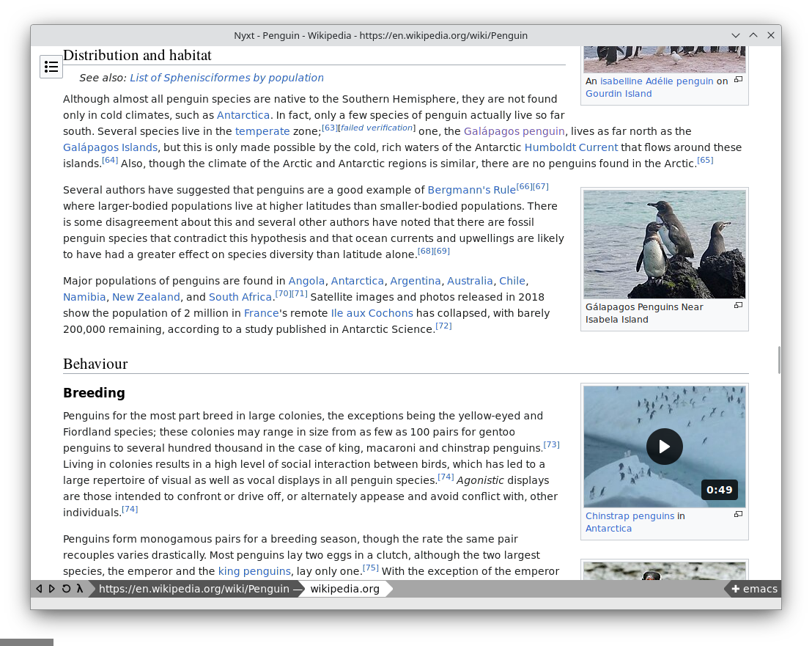Open the temperate zone link
The height and width of the screenshot is (646, 812).
coord(262,131)
